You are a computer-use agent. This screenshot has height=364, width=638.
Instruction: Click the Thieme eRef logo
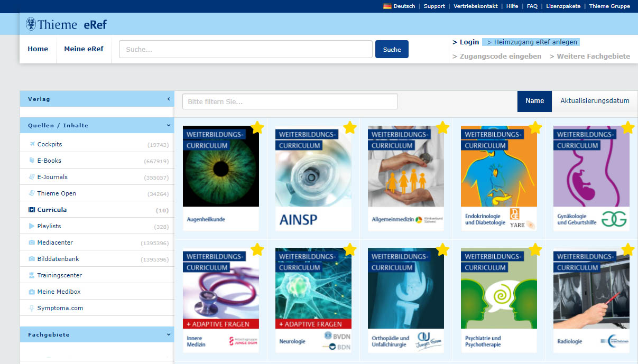[66, 24]
